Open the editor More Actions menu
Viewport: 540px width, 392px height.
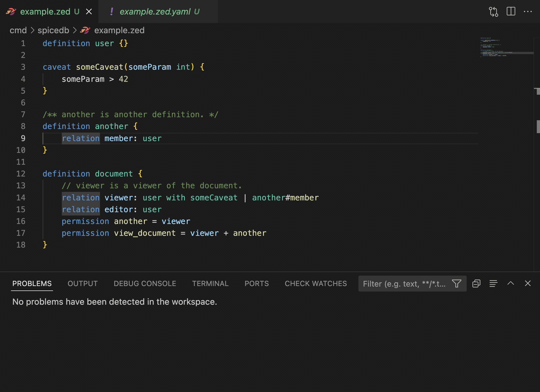[x=528, y=12]
